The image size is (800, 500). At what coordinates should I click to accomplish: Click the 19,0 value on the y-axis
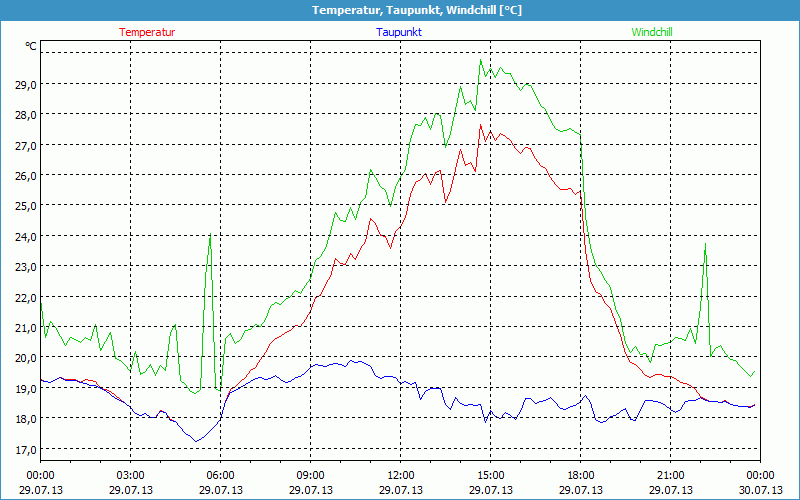tap(24, 388)
